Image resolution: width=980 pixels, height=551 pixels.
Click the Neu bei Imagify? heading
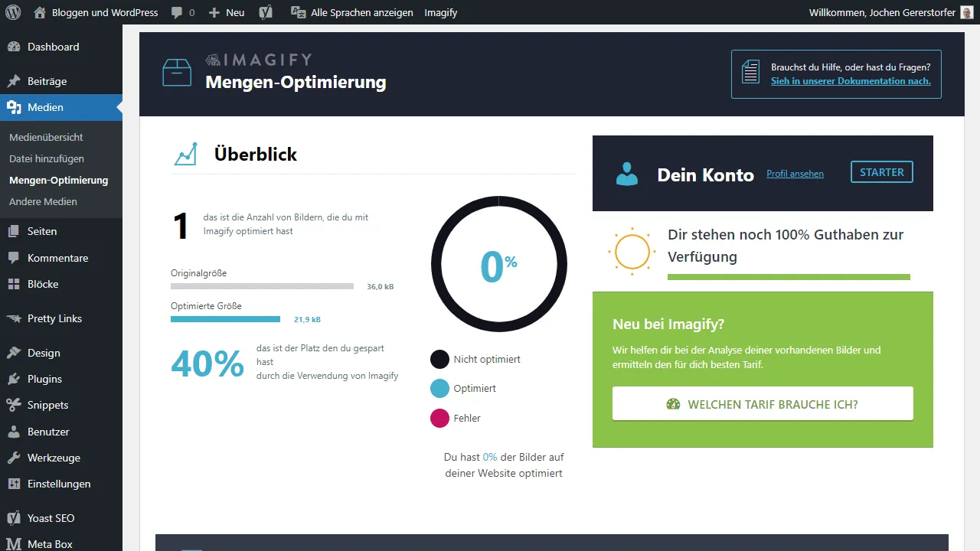click(x=668, y=324)
